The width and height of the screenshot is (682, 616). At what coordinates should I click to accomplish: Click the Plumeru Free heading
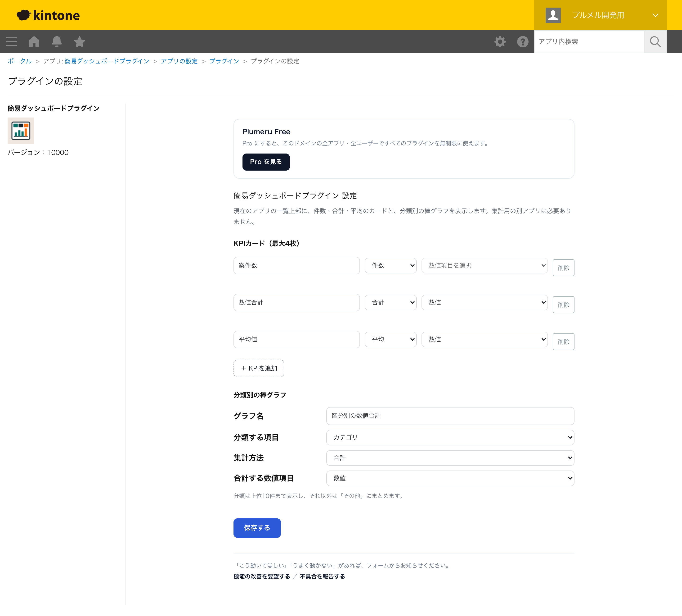click(266, 132)
